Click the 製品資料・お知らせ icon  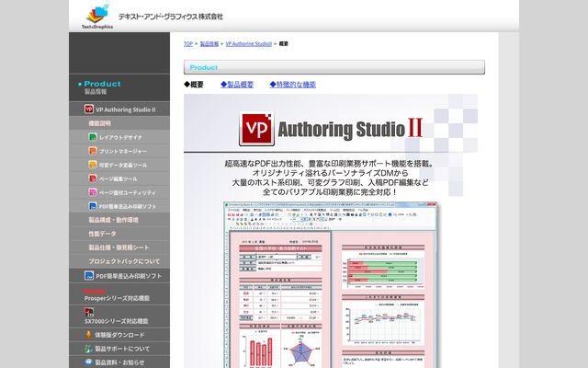pos(88,362)
